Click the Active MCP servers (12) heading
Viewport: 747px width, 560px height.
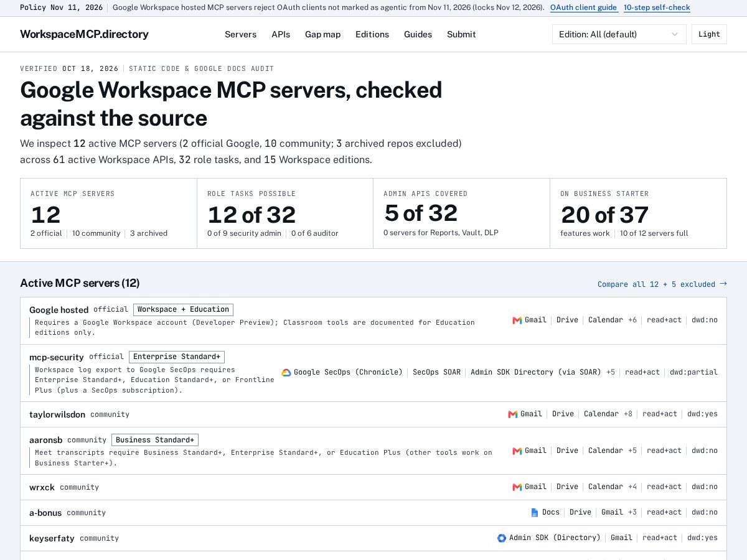coord(80,283)
